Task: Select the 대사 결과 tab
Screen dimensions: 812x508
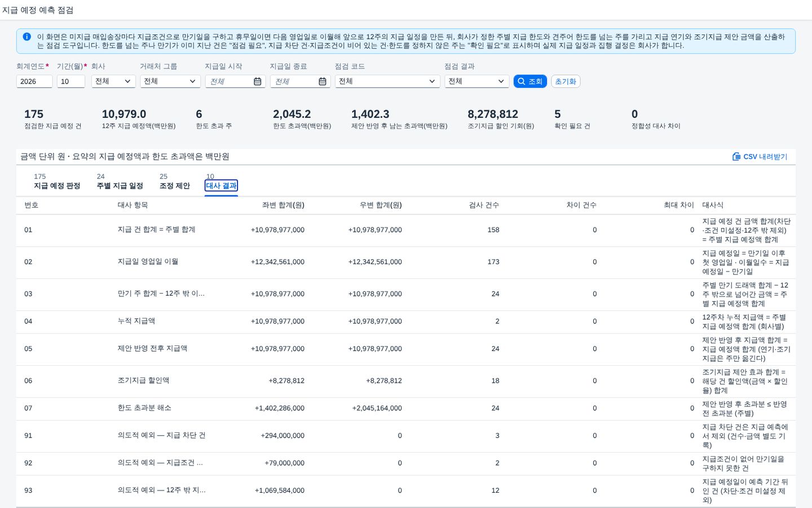Action: tap(221, 186)
